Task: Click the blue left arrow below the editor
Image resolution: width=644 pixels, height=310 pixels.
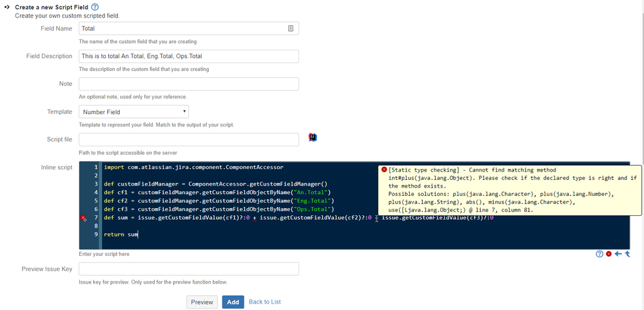Action: (x=618, y=254)
